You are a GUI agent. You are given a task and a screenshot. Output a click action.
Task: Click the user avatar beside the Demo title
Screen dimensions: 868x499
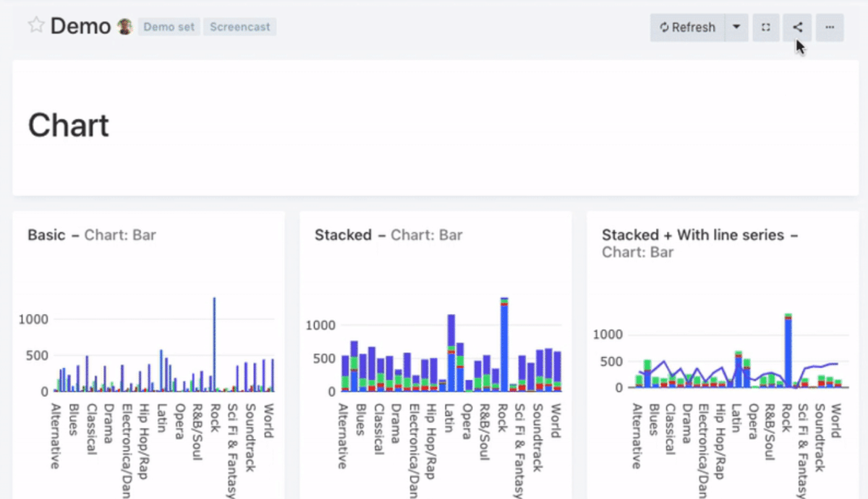(124, 24)
